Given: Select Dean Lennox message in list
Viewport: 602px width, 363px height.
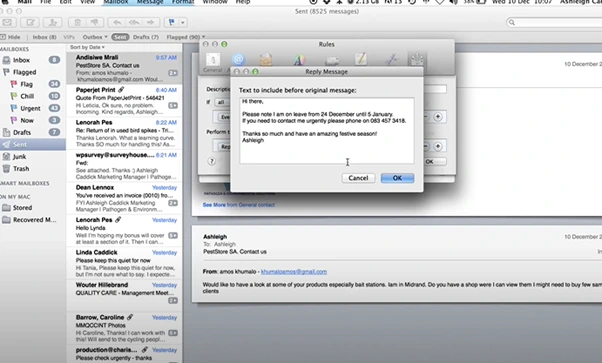Looking at the screenshot, I should pos(124,199).
